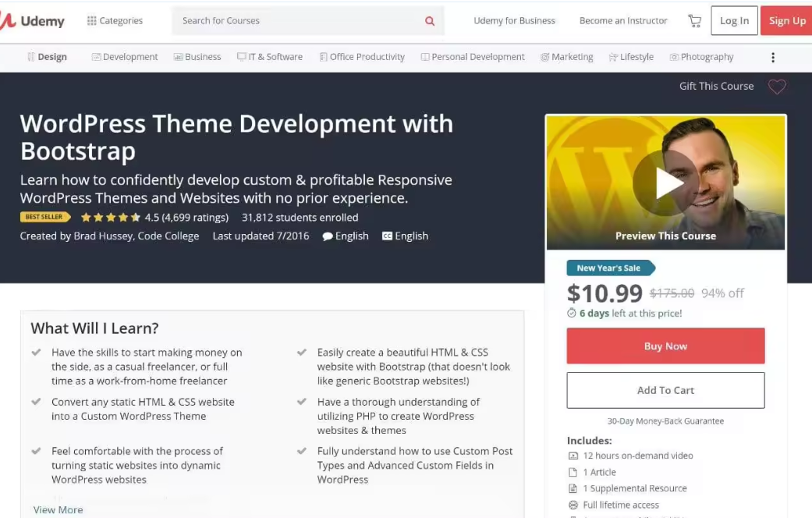
Task: Click the Add To Cart button
Action: click(x=665, y=390)
